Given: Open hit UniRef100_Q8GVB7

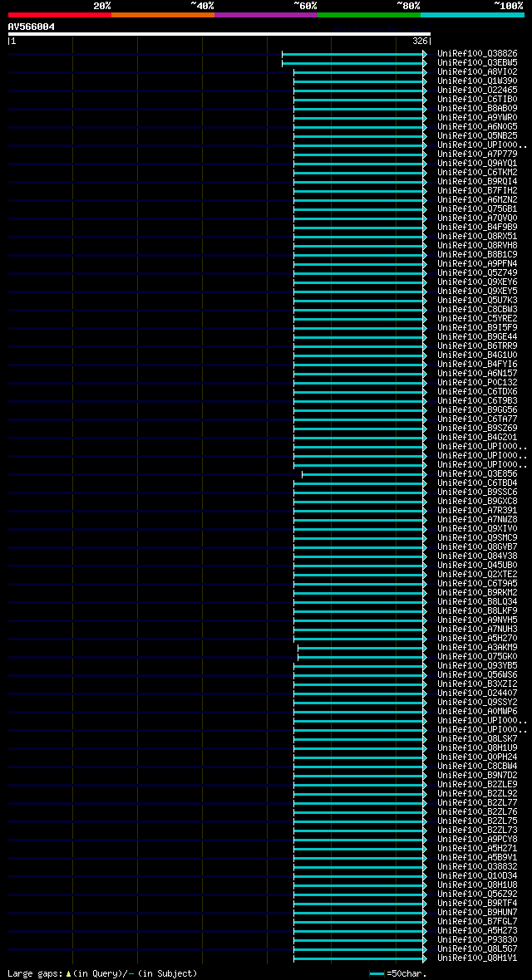Looking at the screenshot, I should click(x=477, y=546).
